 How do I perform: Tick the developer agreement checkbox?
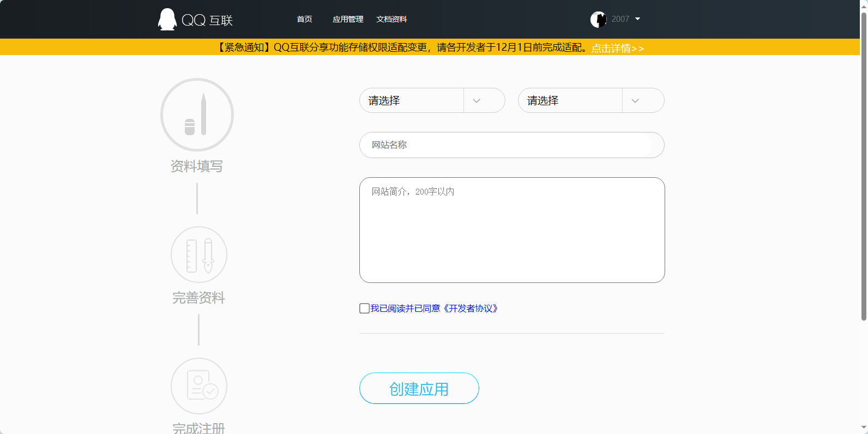(365, 309)
